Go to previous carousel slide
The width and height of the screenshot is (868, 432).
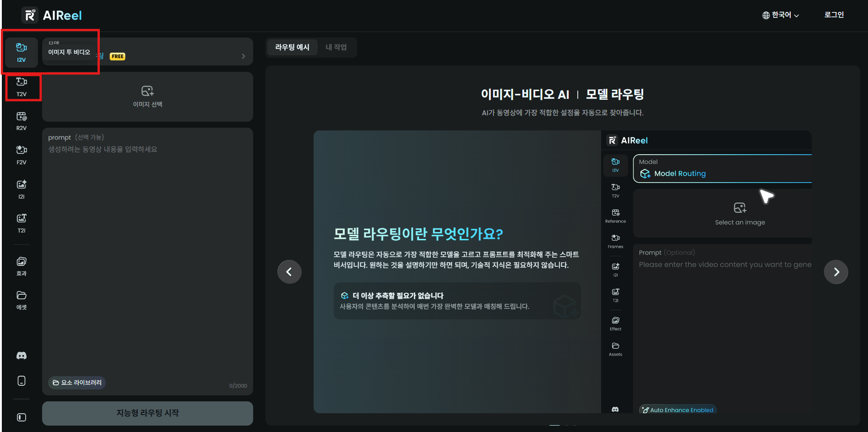(289, 272)
